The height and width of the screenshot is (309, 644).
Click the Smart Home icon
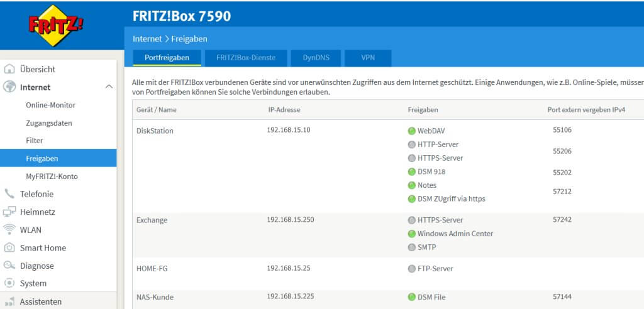(9, 247)
